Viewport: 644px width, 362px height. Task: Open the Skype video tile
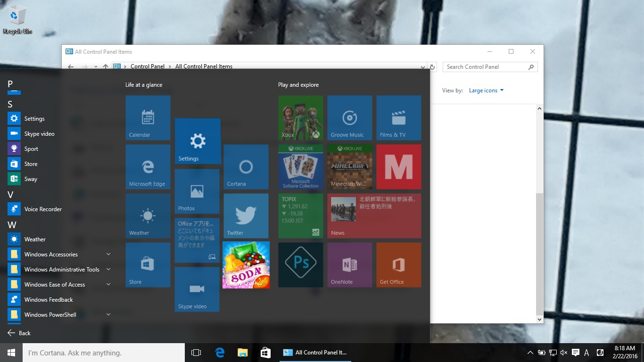click(197, 289)
